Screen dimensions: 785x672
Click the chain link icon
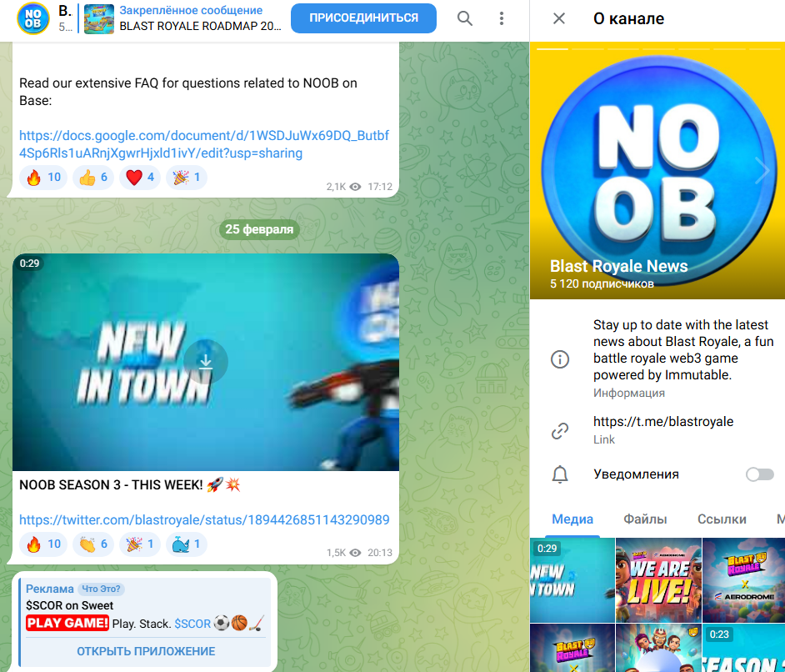click(x=560, y=431)
